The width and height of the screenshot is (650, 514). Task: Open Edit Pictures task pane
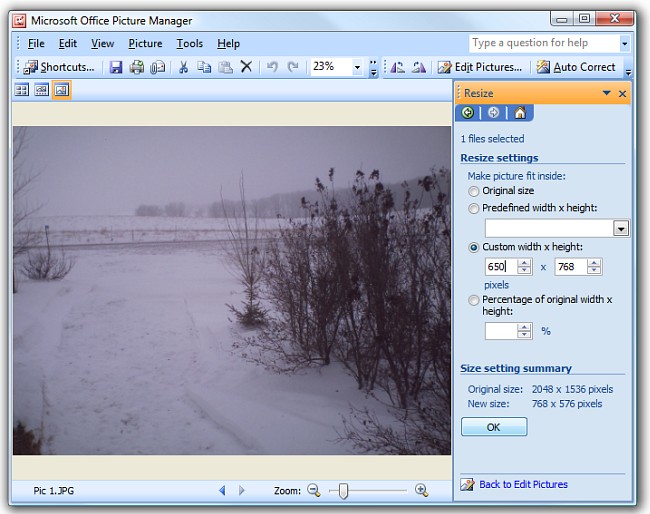[480, 67]
